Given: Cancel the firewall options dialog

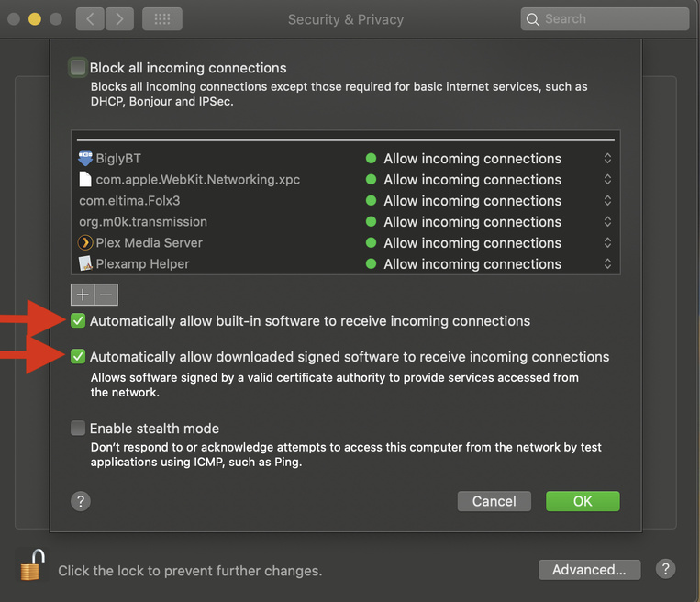Looking at the screenshot, I should (x=494, y=501).
